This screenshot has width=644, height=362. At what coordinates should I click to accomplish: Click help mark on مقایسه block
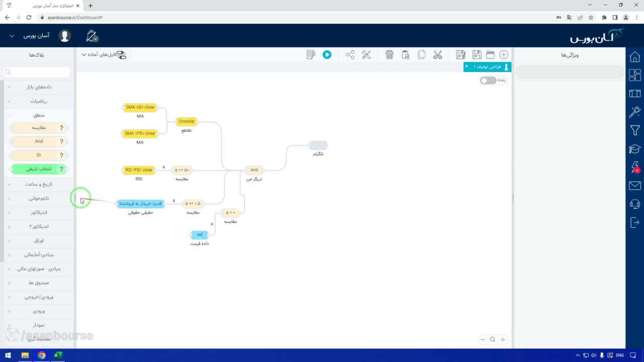(x=62, y=128)
